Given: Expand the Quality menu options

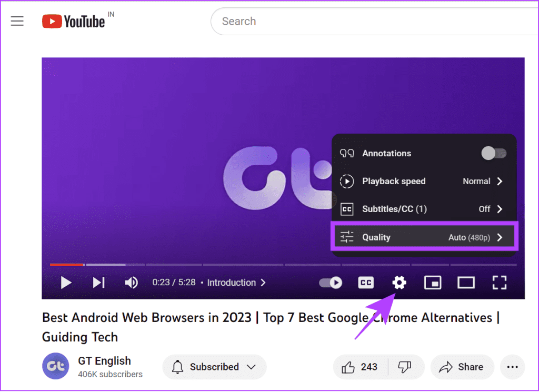Looking at the screenshot, I should coord(424,237).
